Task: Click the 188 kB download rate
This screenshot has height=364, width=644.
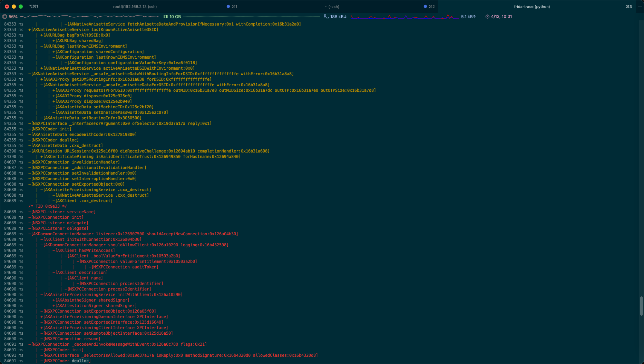Action: pos(338,17)
